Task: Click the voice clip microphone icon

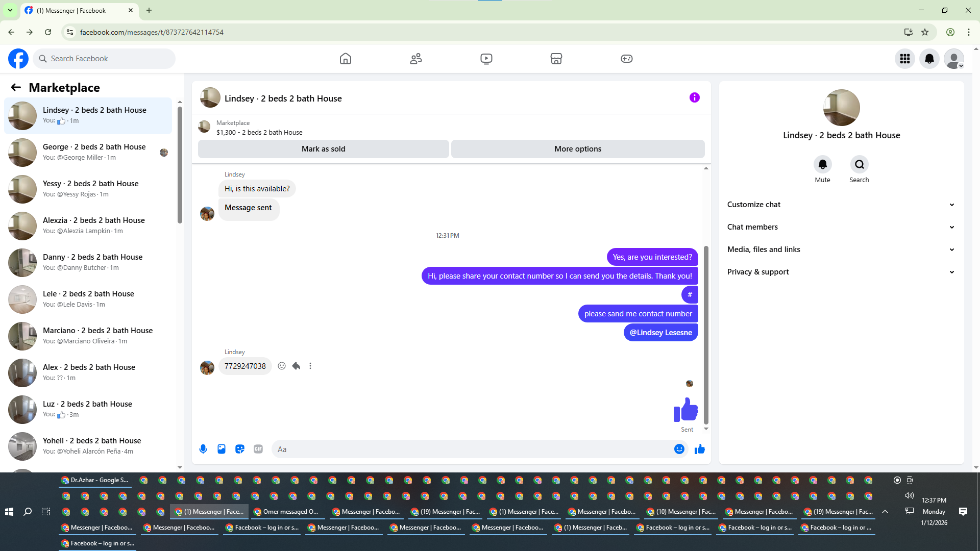Action: 203,449
